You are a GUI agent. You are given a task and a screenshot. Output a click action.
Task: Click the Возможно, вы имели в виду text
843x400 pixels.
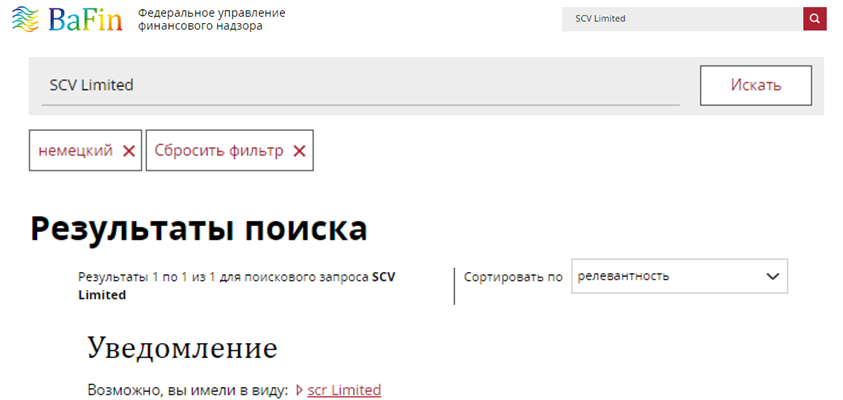pos(188,390)
